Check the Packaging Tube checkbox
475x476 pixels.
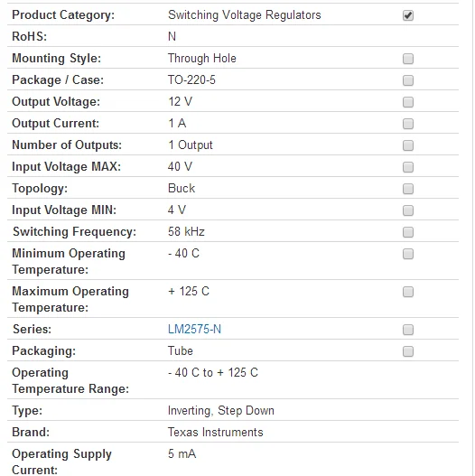409,352
